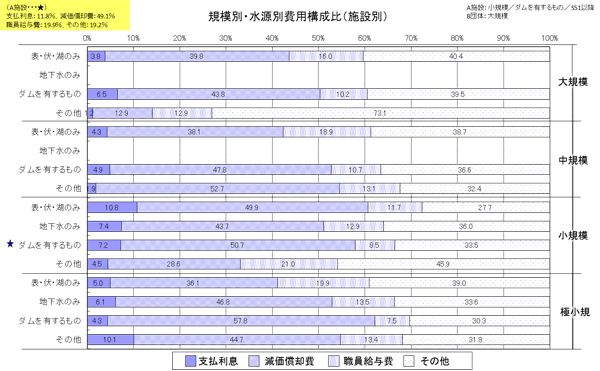Click the 50% axis label
The width and height of the screenshot is (600, 371).
click(x=318, y=38)
